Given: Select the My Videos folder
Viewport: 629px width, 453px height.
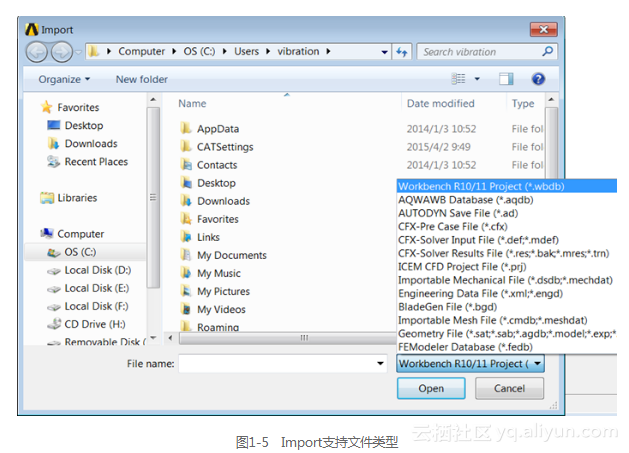Looking at the screenshot, I should pos(221,309).
